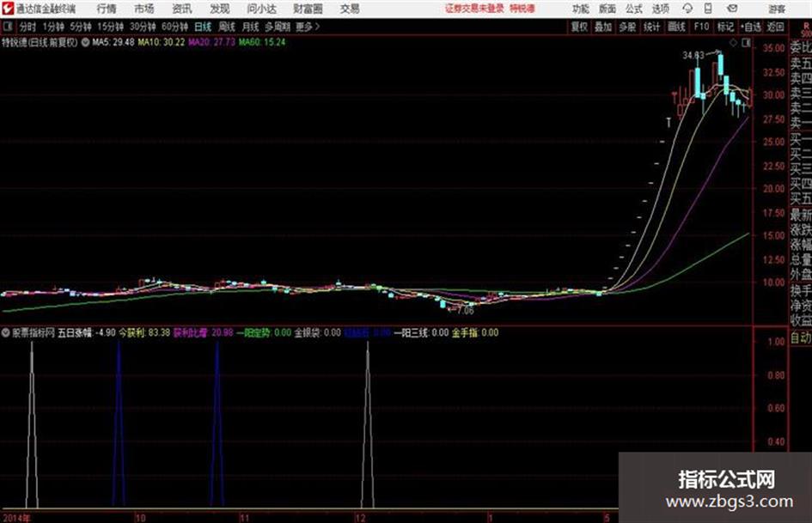Switch to 15分钟 period
This screenshot has width=812, height=523.
click(111, 27)
